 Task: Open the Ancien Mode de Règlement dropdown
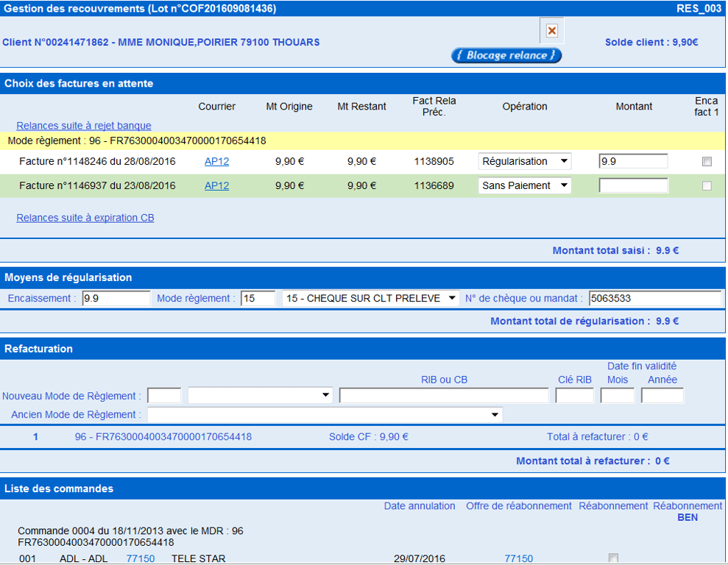[x=325, y=415]
